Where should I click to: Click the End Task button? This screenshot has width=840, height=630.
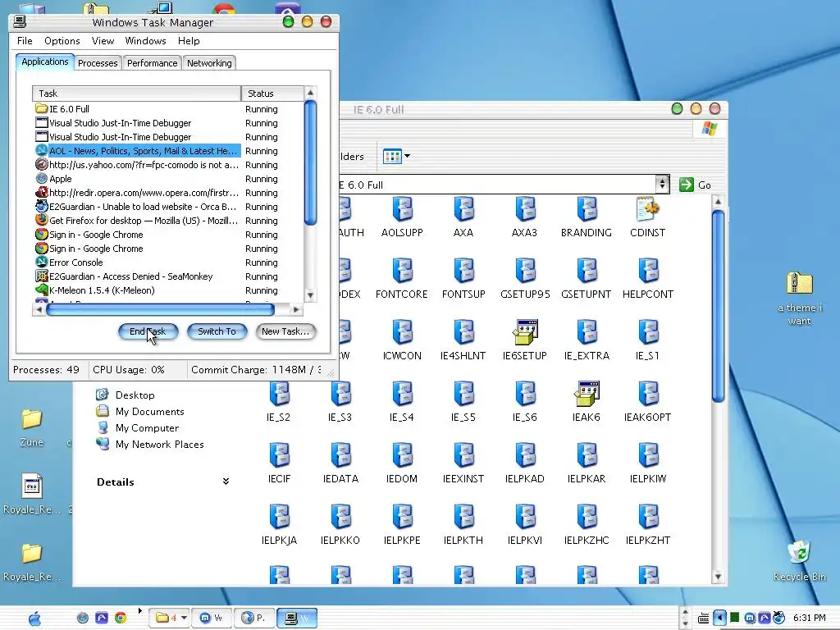tap(148, 331)
